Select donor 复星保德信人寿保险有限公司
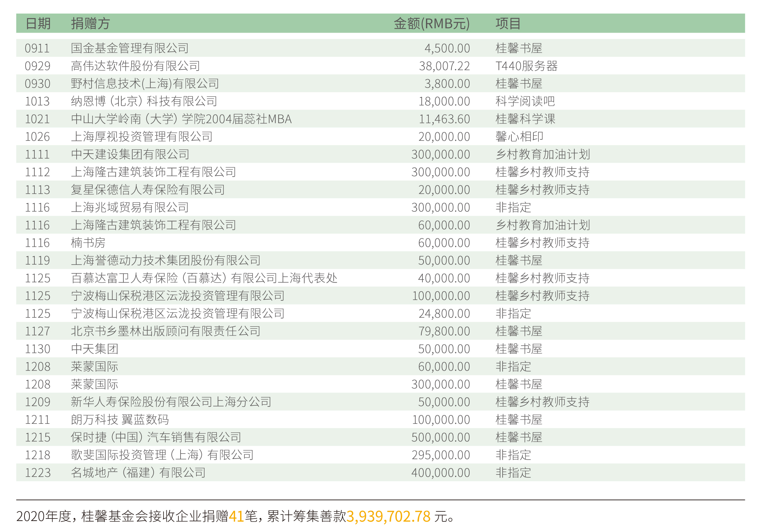The image size is (759, 532). click(148, 189)
